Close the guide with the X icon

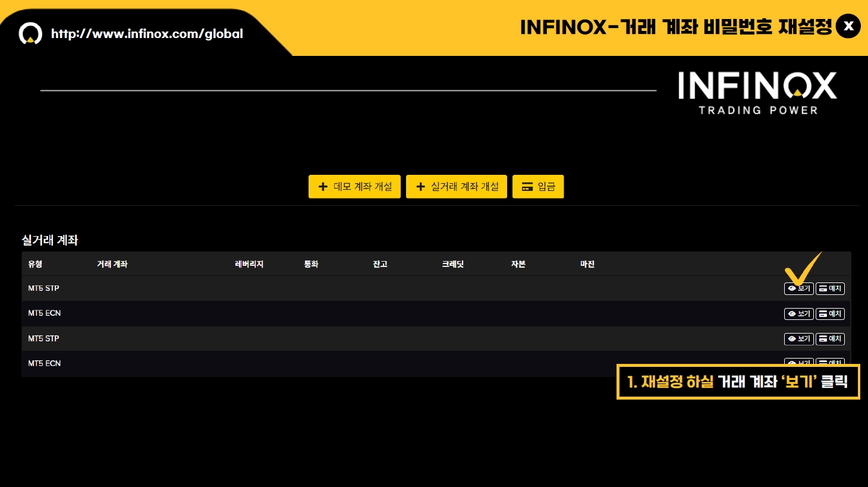pyautogui.click(x=848, y=26)
